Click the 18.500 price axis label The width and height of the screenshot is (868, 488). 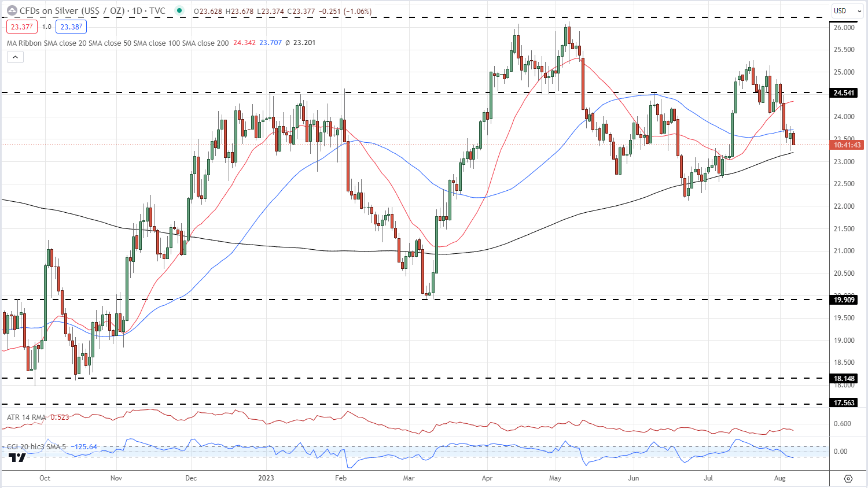click(844, 363)
